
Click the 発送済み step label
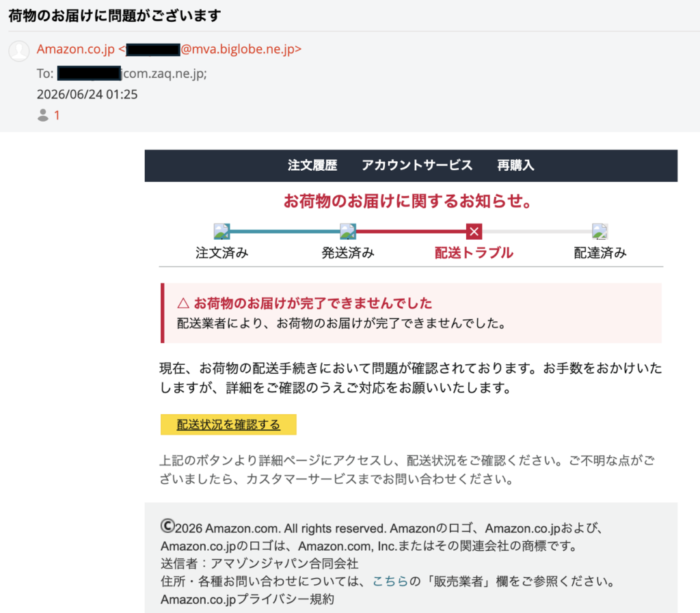(x=348, y=253)
